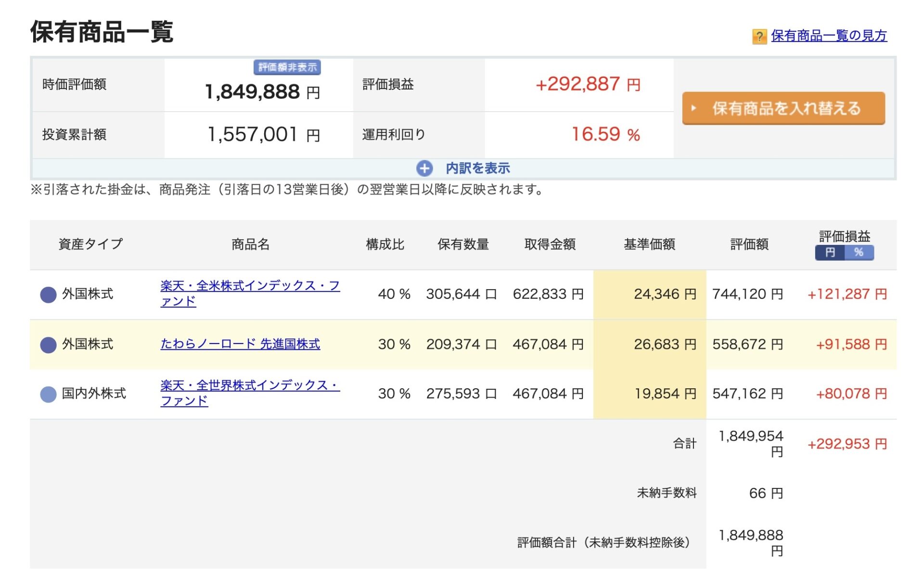
Task: Toggle the 評価額非表示 badge
Action: 287,67
